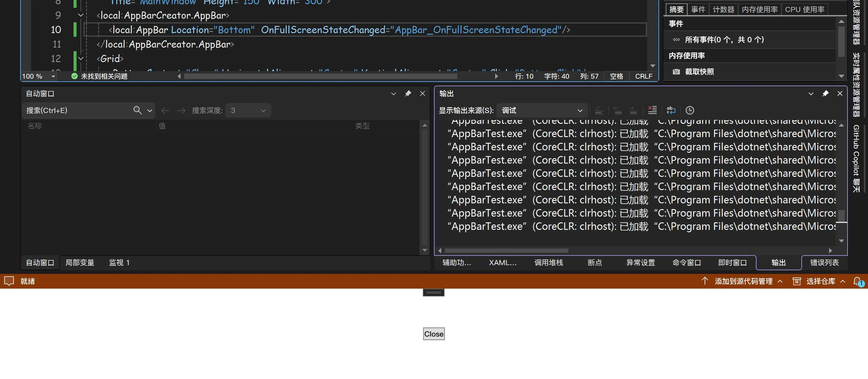Toggle timestamp clock icon in Output toolbar
The image size is (868, 379).
pyautogui.click(x=690, y=110)
